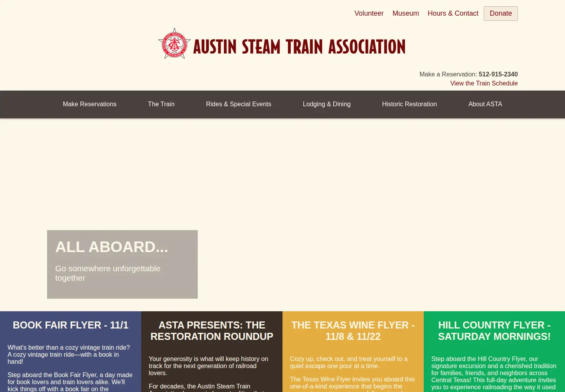Click the ALL ABOARD... heading
Screen dimensions: 565x392
coord(112,247)
